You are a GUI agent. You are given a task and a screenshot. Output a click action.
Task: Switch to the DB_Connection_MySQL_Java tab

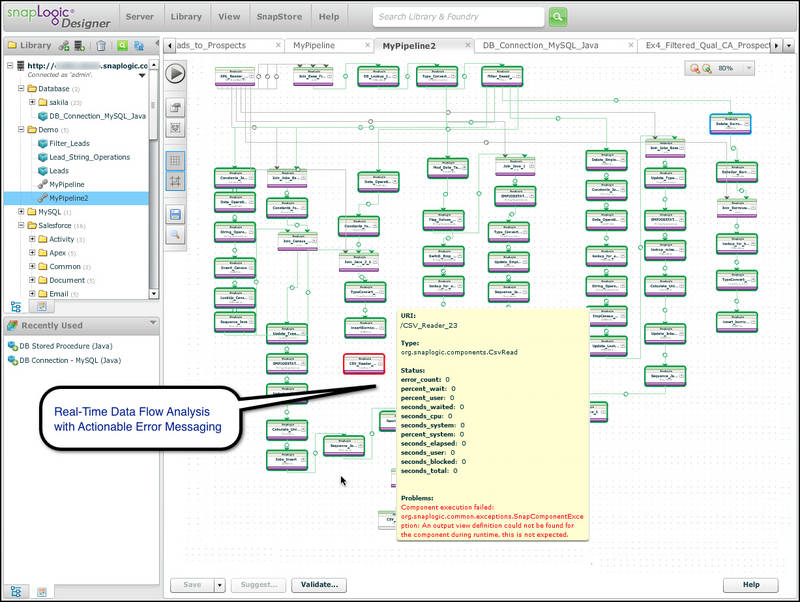(540, 45)
